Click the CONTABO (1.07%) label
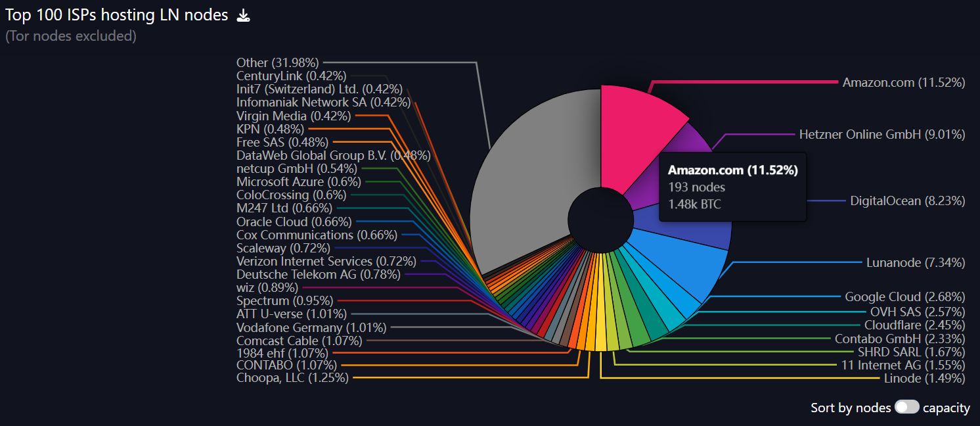Screen dimensions: 980x426 click(x=286, y=364)
